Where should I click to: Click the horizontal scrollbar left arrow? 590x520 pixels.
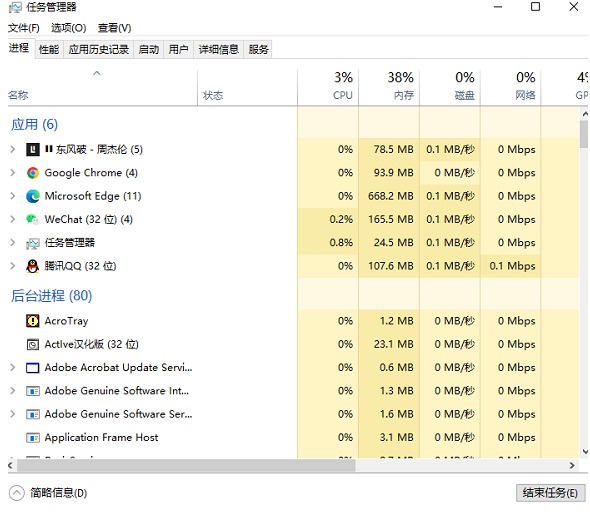point(11,466)
